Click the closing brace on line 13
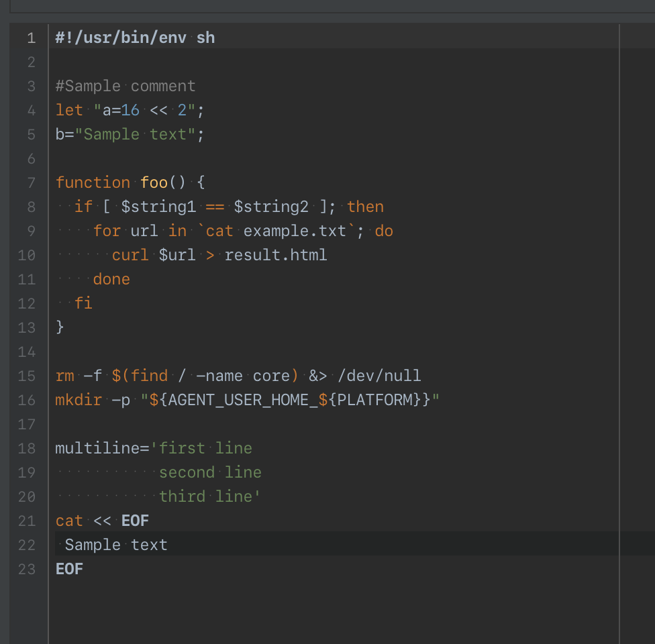Screen dimensions: 655x644 (60, 327)
